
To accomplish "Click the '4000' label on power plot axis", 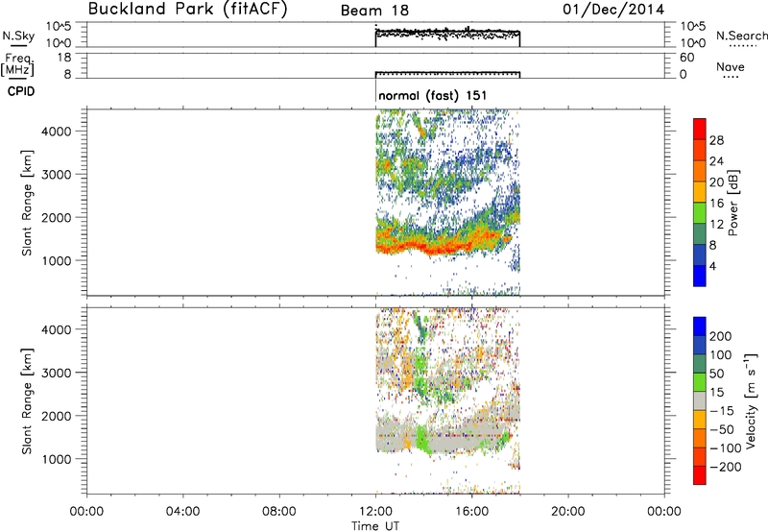I will coord(57,132).
